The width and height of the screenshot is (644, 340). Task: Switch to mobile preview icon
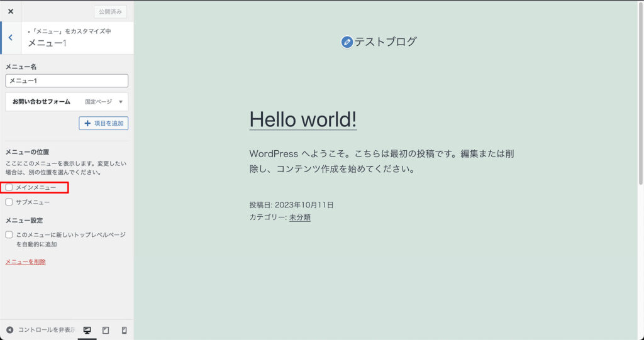pyautogui.click(x=125, y=330)
